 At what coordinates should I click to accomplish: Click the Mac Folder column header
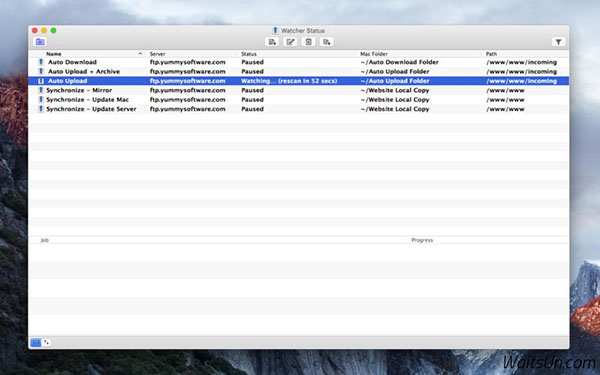click(x=374, y=54)
